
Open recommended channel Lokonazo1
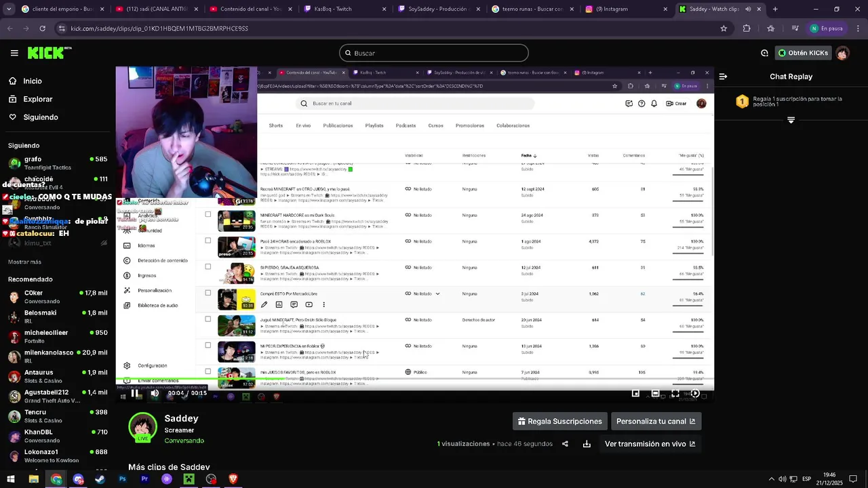(58, 455)
